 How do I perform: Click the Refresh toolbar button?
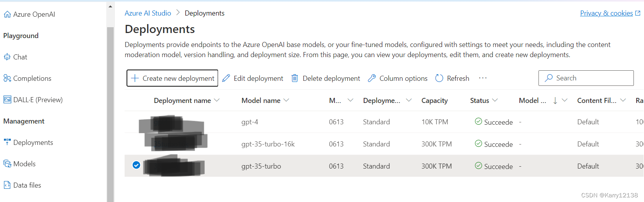452,78
